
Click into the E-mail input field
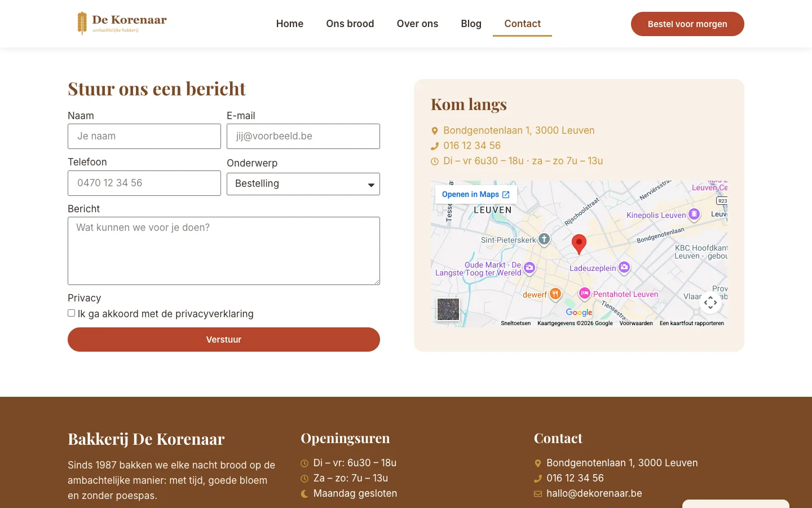(x=303, y=136)
